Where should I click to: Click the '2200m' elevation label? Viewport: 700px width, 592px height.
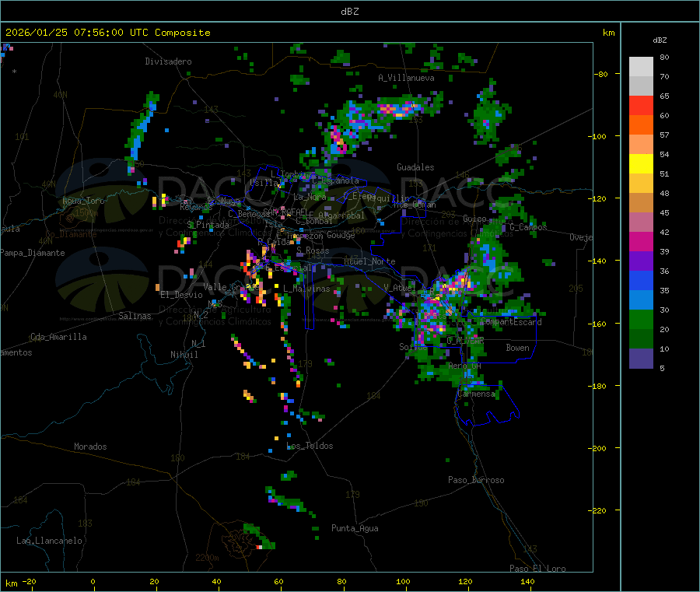[x=207, y=558]
